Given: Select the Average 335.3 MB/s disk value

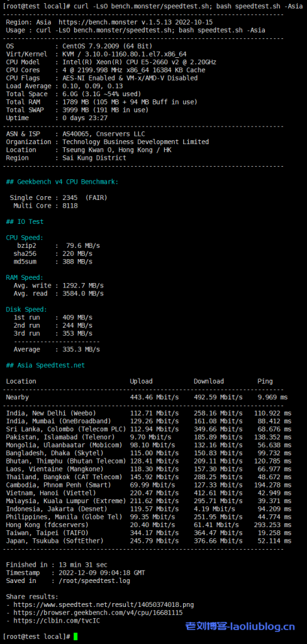Looking at the screenshot, I should 81,350.
